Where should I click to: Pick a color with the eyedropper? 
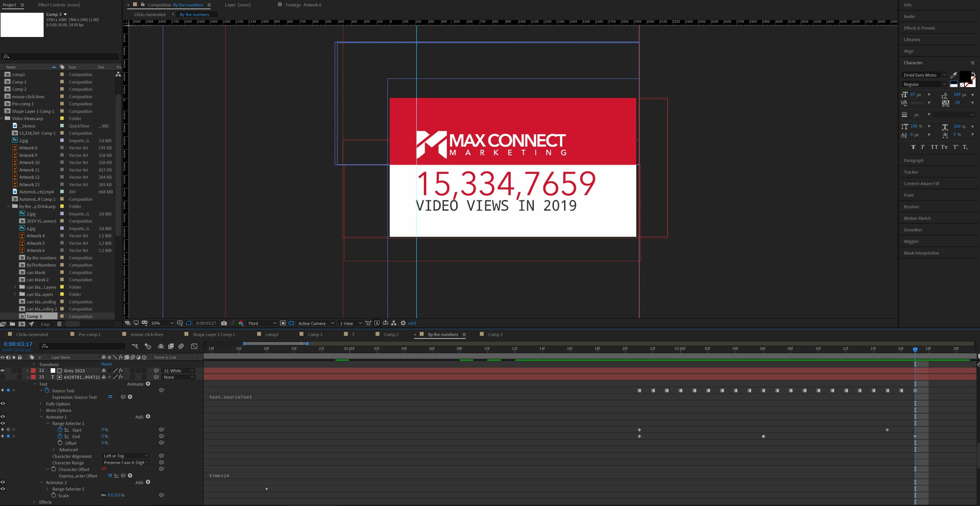pyautogui.click(x=953, y=75)
